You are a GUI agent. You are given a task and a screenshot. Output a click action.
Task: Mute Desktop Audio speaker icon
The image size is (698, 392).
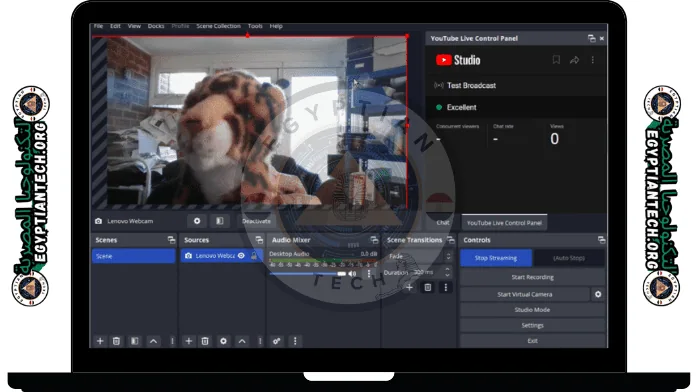(352, 274)
